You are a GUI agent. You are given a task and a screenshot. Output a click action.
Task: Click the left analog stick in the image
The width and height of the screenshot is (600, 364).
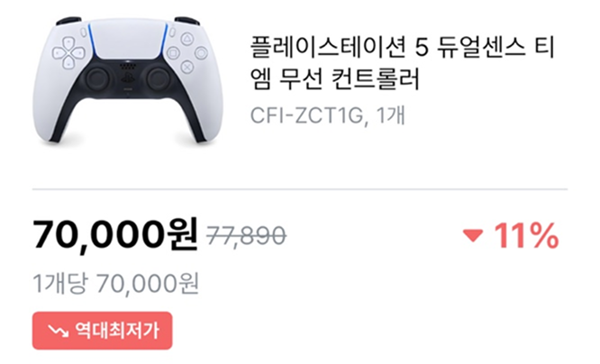(x=97, y=79)
